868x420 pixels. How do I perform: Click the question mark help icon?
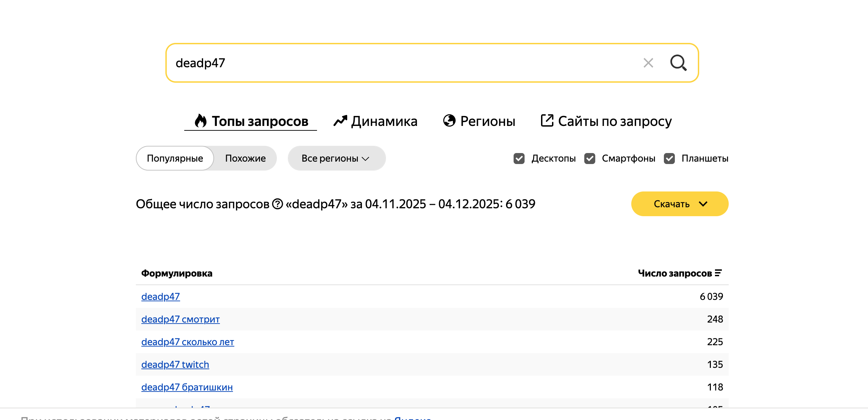[x=277, y=204]
